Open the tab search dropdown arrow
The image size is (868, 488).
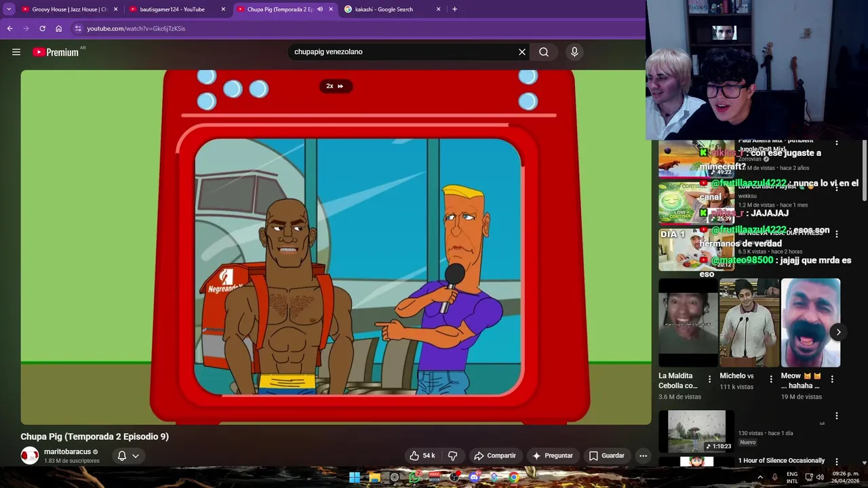9,9
